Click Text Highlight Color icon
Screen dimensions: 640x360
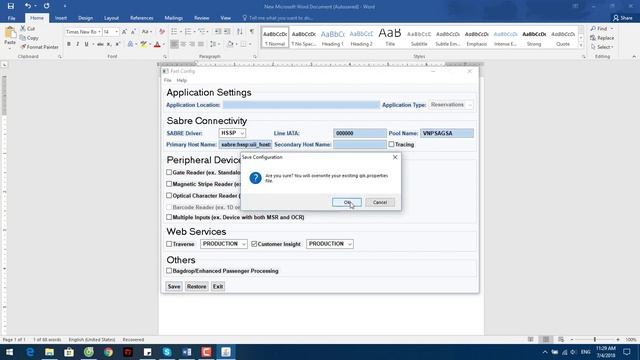(143, 44)
